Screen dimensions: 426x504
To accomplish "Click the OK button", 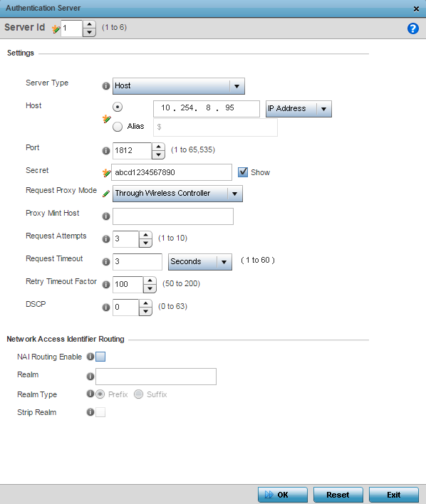I will point(283,495).
